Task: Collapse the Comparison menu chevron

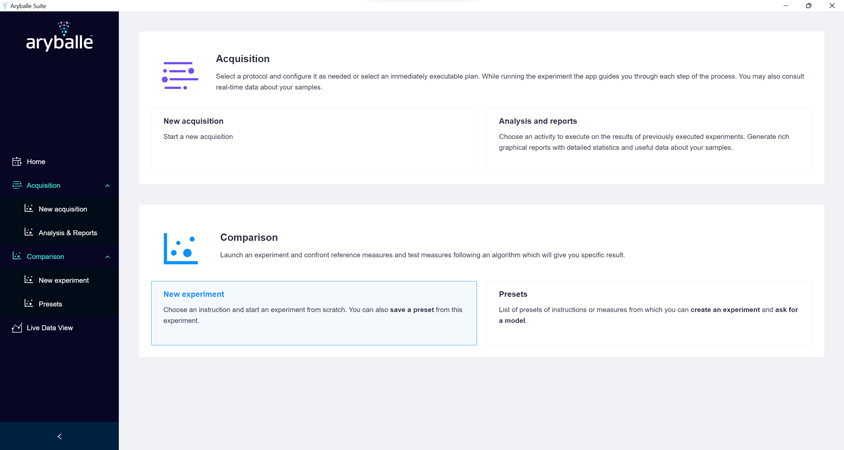Action: pos(108,257)
